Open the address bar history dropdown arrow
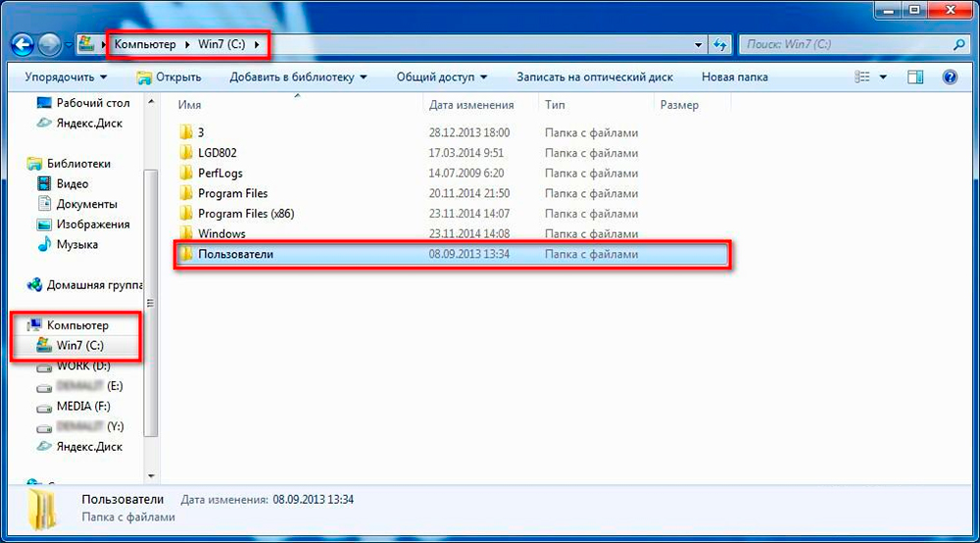 pyautogui.click(x=698, y=45)
